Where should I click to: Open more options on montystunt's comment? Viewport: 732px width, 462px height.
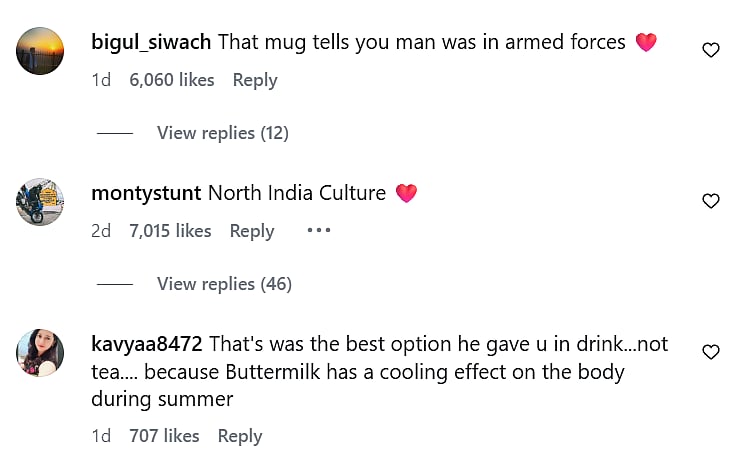(x=318, y=231)
